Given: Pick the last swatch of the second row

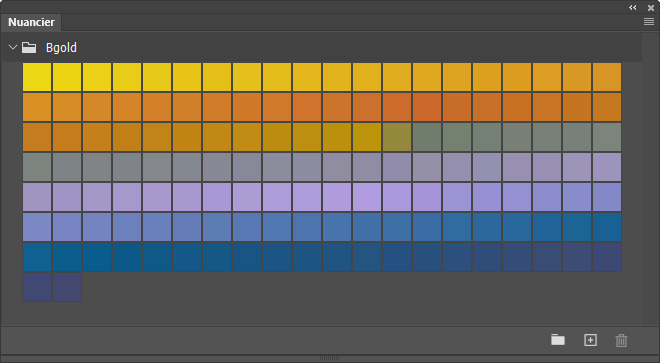Looking at the screenshot, I should (x=607, y=107).
